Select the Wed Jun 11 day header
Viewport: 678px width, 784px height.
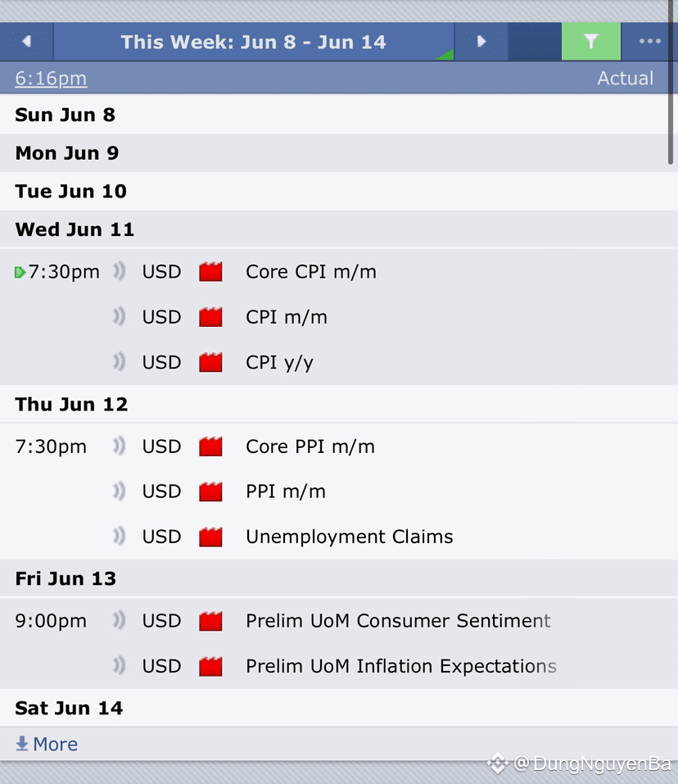[x=75, y=229]
